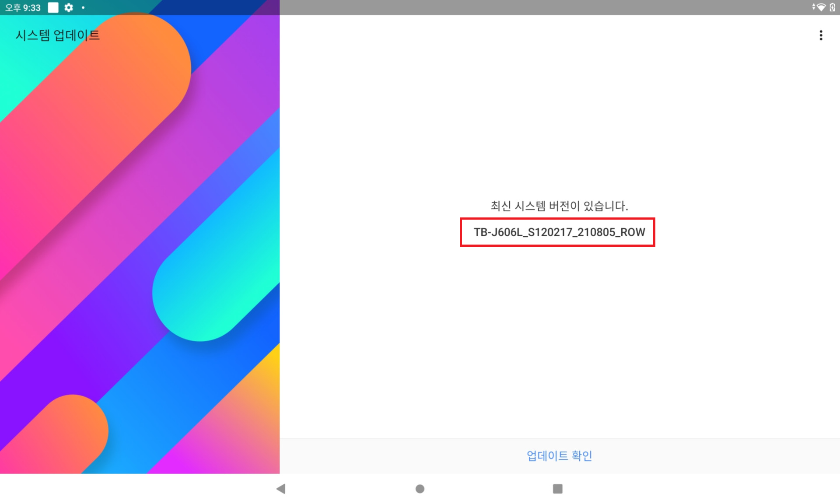Open the three-dot overflow menu
This screenshot has height=504, width=840.
pos(821,35)
